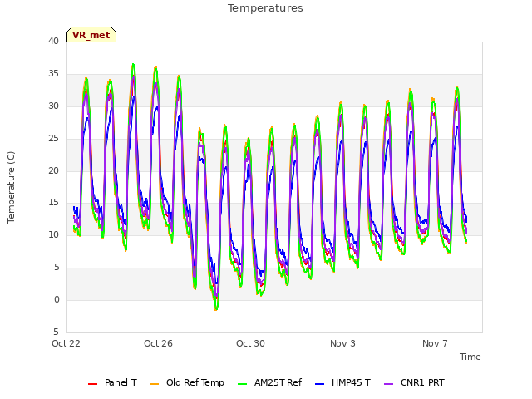Viewport: 532px width, 399px height.
Task: Click the blue HMP45 T legend swatch
Action: pyautogui.click(x=320, y=384)
